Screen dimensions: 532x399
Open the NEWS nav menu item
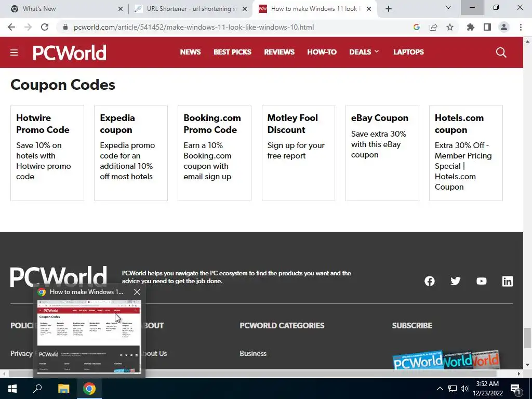coord(190,52)
